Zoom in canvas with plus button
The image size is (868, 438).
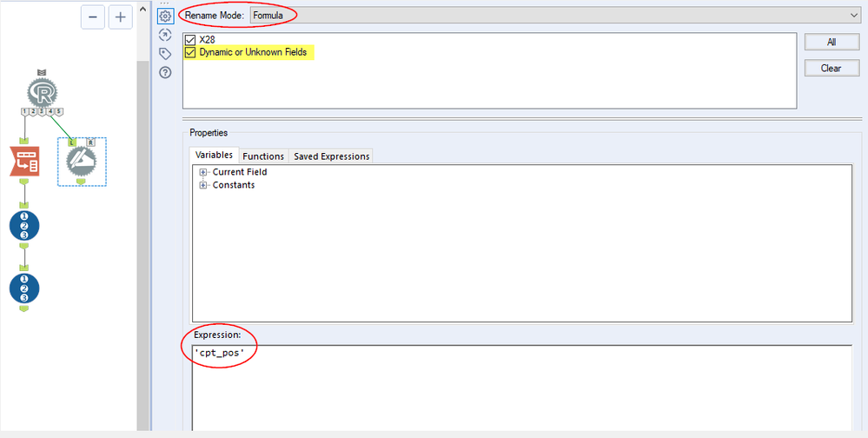pyautogui.click(x=120, y=17)
